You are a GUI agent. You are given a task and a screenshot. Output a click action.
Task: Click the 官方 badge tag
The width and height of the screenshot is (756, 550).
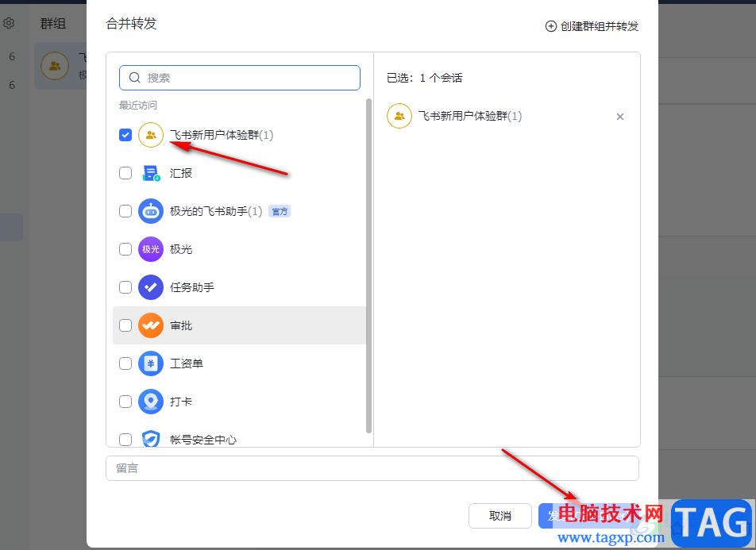(x=280, y=212)
